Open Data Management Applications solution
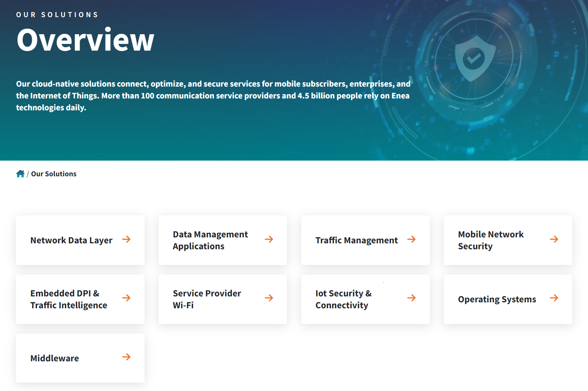Screen dimensions: 588x391 [x=210, y=240]
